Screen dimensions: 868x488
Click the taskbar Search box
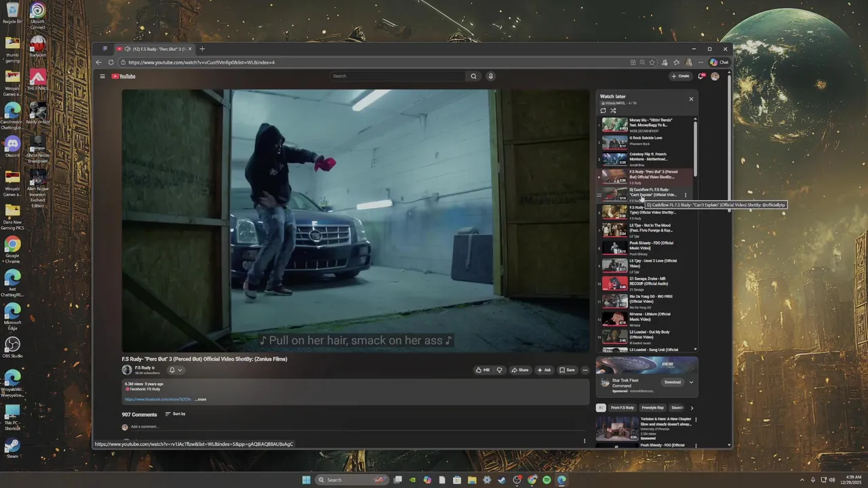point(352,480)
